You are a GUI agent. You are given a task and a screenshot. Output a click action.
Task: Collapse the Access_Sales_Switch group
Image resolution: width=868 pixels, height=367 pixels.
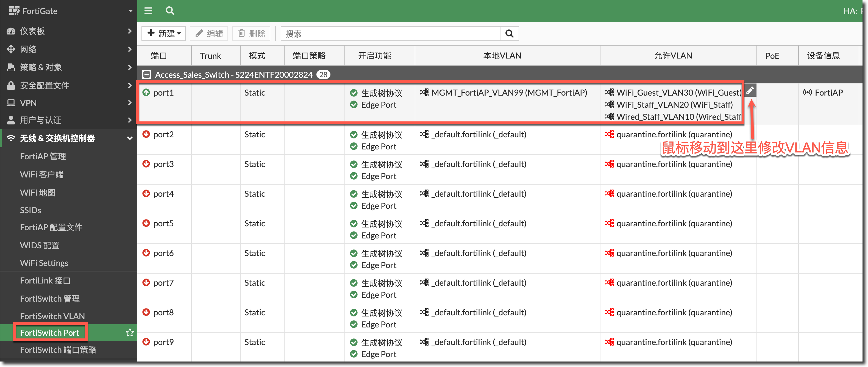click(x=147, y=74)
